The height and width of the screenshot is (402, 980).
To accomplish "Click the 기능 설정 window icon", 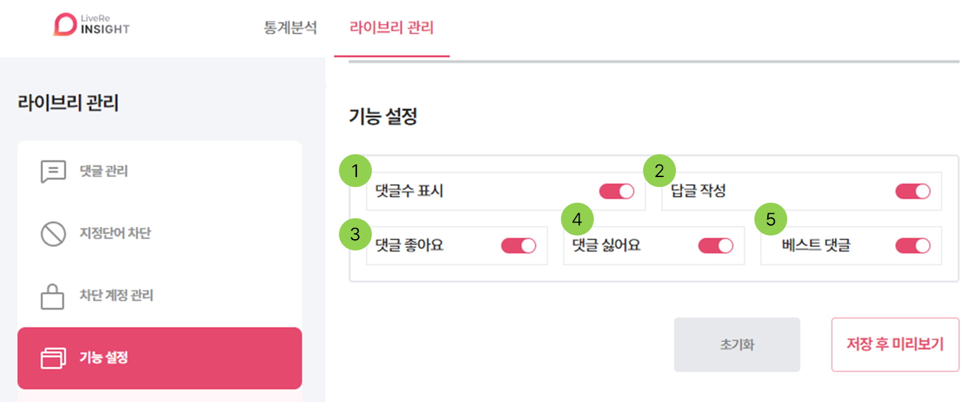I will (53, 358).
